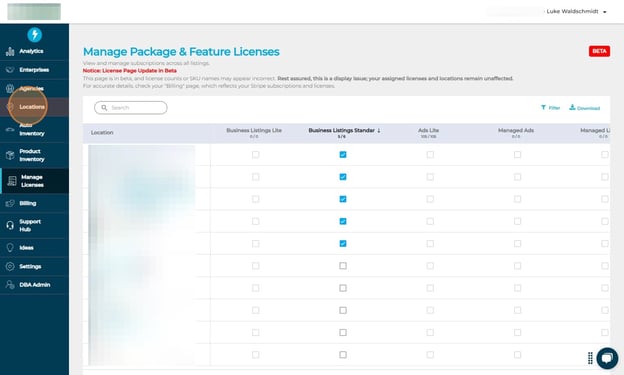Viewport: 624px width, 375px height.
Task: Open Settings via its gear icon
Action: point(10,266)
